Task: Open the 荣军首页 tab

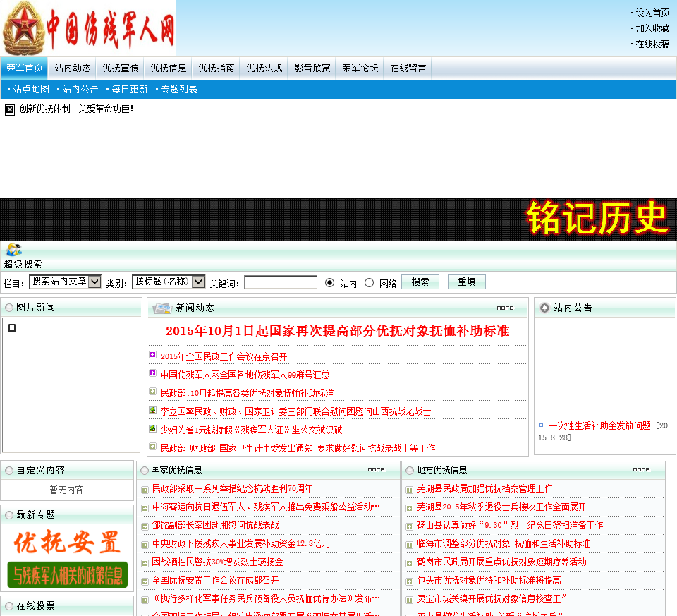Action: 24,68
